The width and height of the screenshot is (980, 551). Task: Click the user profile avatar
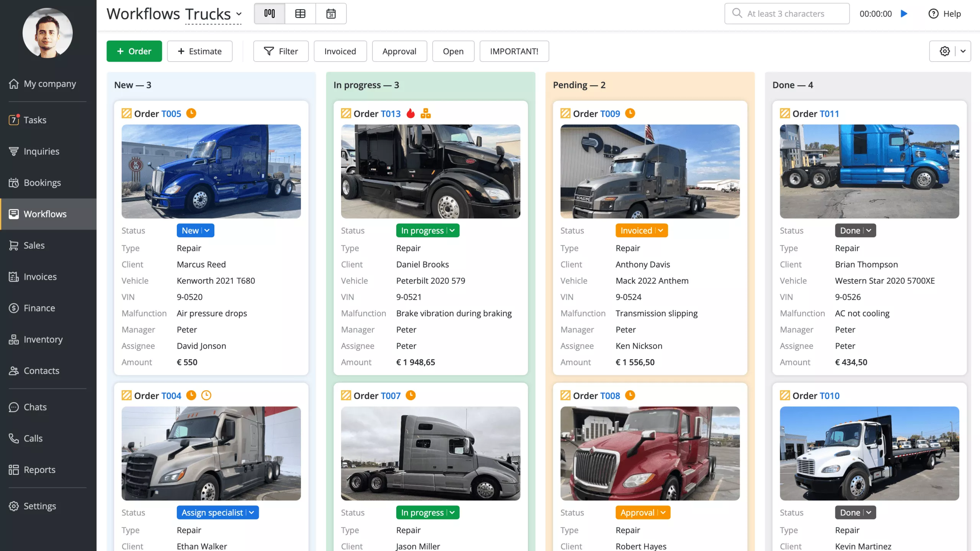coord(47,33)
